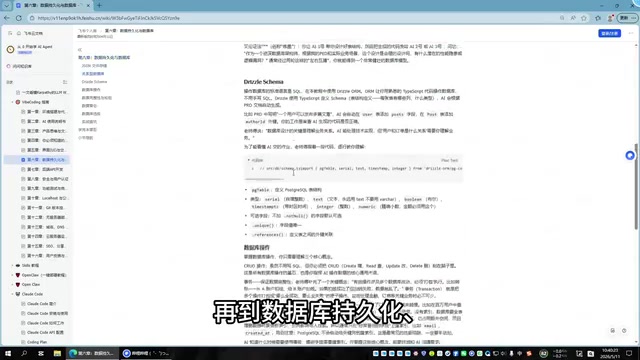Click the bottom-right document tool icon left of help
Viewport: 640px width, 360px height.
(613, 331)
